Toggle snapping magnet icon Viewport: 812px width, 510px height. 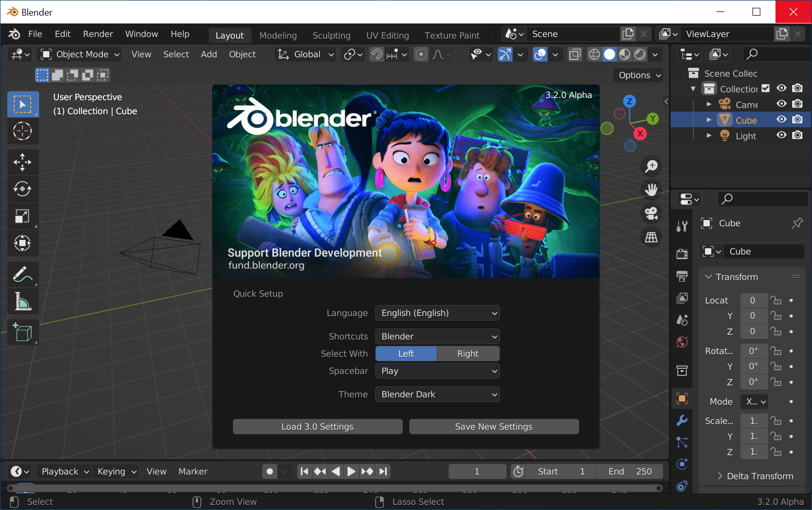point(377,54)
